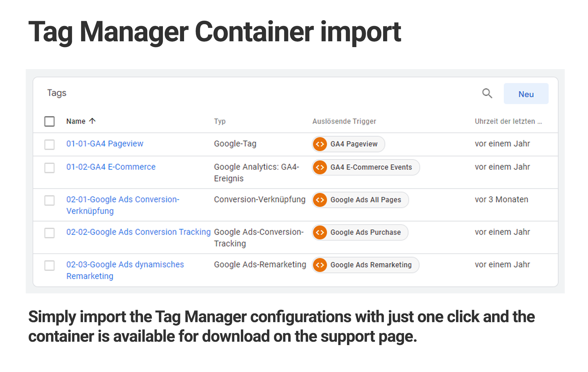The width and height of the screenshot is (588, 372).
Task: Open the GA4 Pageview trigger chip
Action: coord(349,144)
